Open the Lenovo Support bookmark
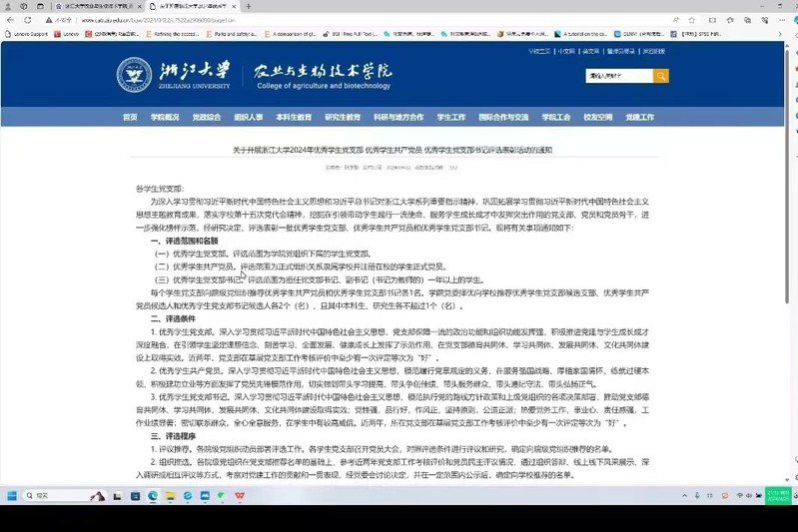The width and height of the screenshot is (798, 532). 26,34
